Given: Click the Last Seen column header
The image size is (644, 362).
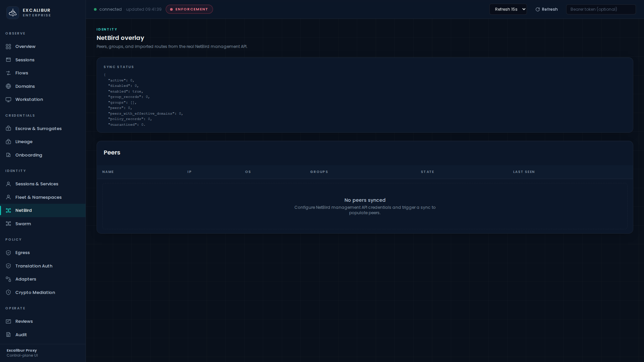Looking at the screenshot, I should [524, 172].
